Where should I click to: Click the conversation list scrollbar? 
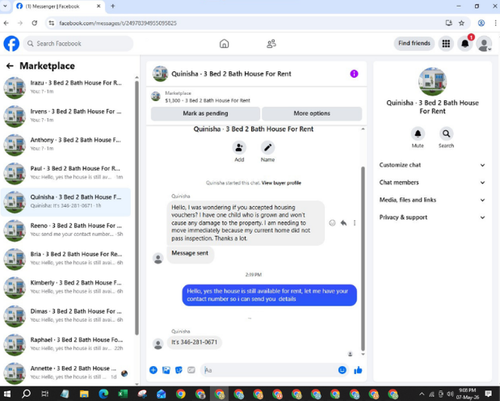(137, 207)
